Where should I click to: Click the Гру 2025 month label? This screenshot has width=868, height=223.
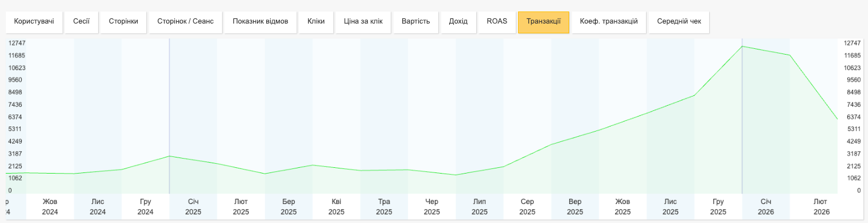(718, 207)
